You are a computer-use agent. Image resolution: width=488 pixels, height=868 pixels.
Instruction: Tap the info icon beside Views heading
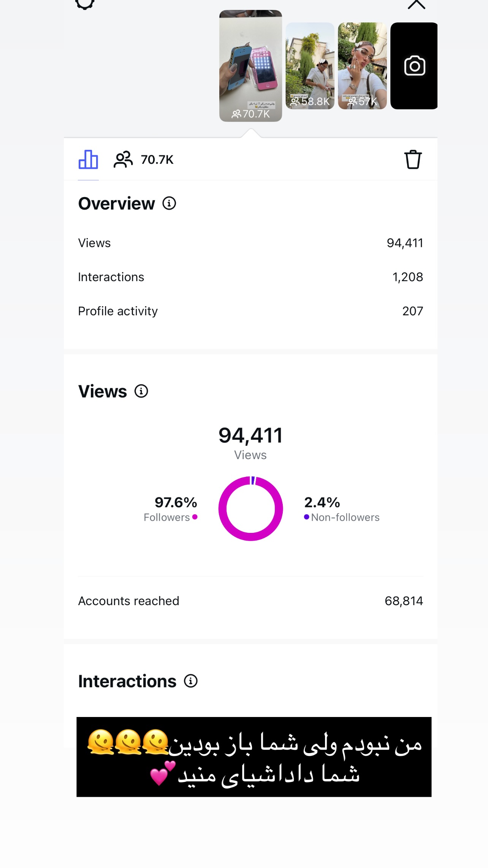[x=141, y=391]
